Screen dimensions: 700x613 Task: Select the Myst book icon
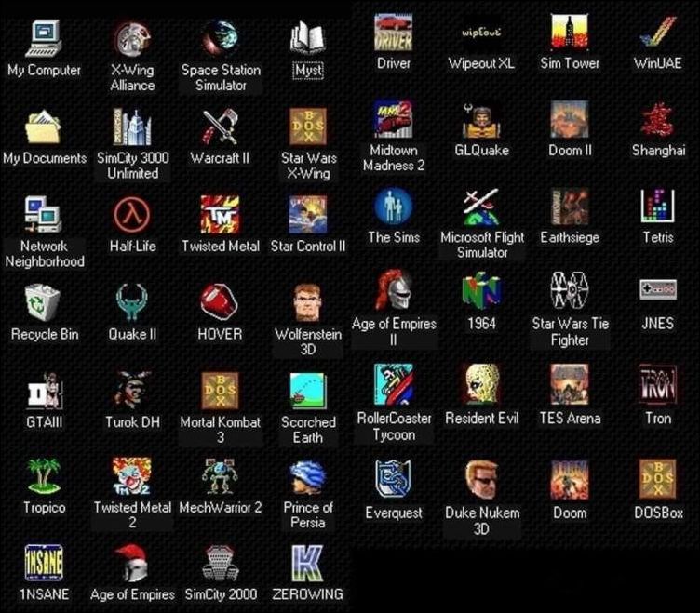tap(307, 38)
